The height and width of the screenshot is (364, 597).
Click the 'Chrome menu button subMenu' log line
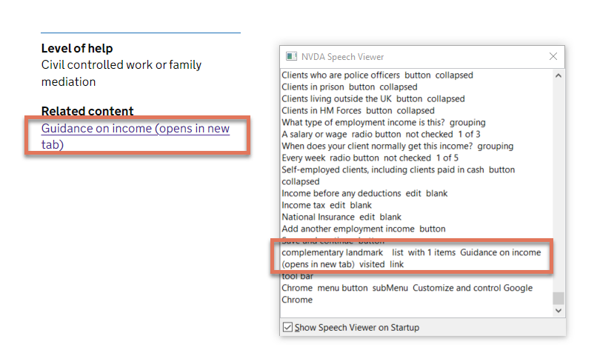coord(406,289)
